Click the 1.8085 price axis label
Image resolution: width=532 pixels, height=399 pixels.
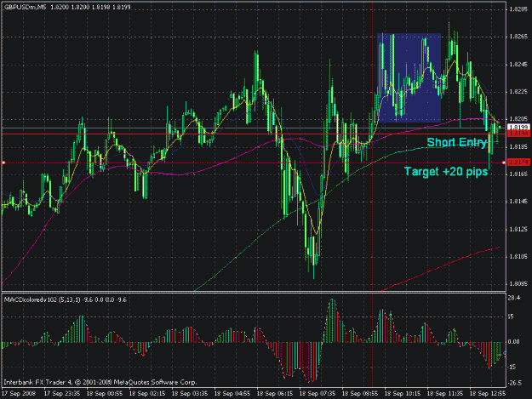coord(518,284)
